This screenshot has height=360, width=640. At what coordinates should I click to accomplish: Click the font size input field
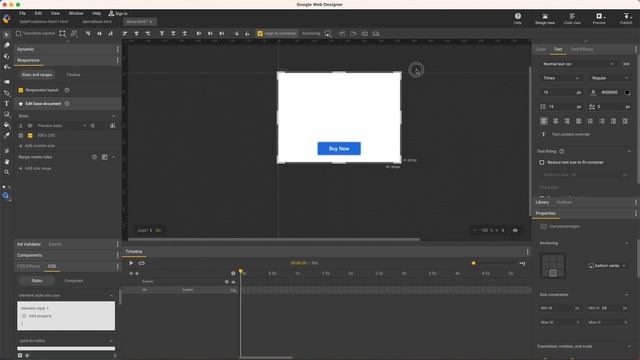tap(561, 93)
